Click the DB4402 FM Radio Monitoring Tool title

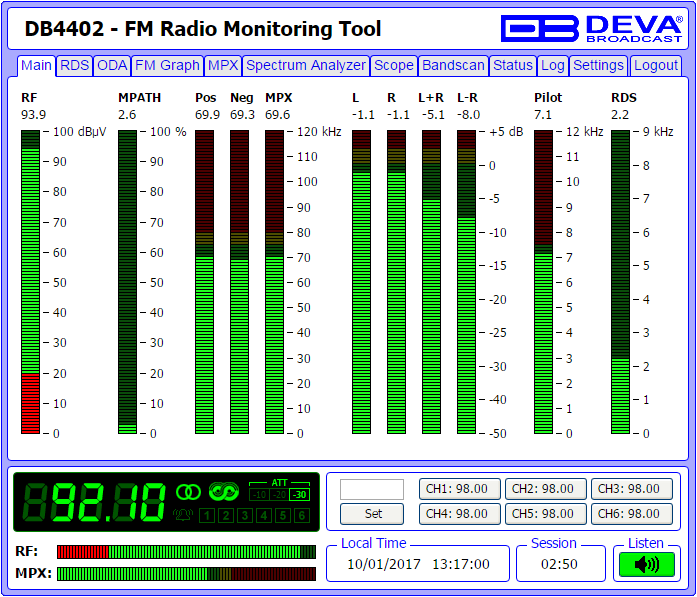pos(203,29)
